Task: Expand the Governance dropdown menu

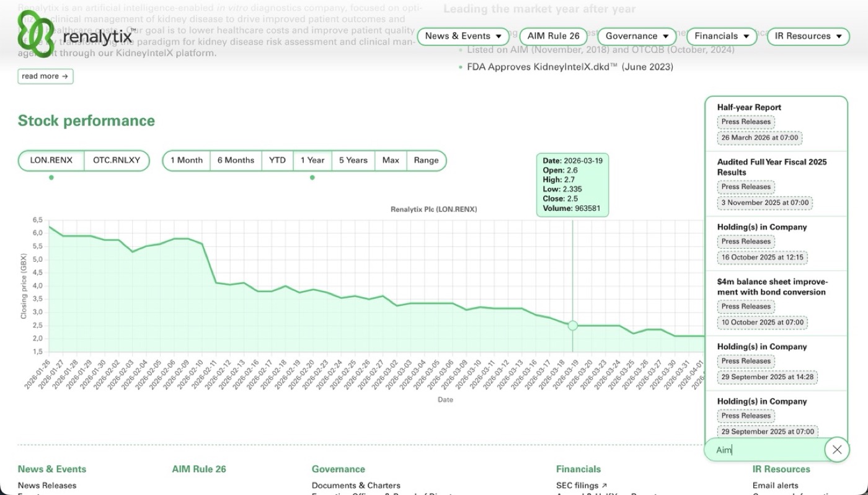Action: click(x=637, y=36)
